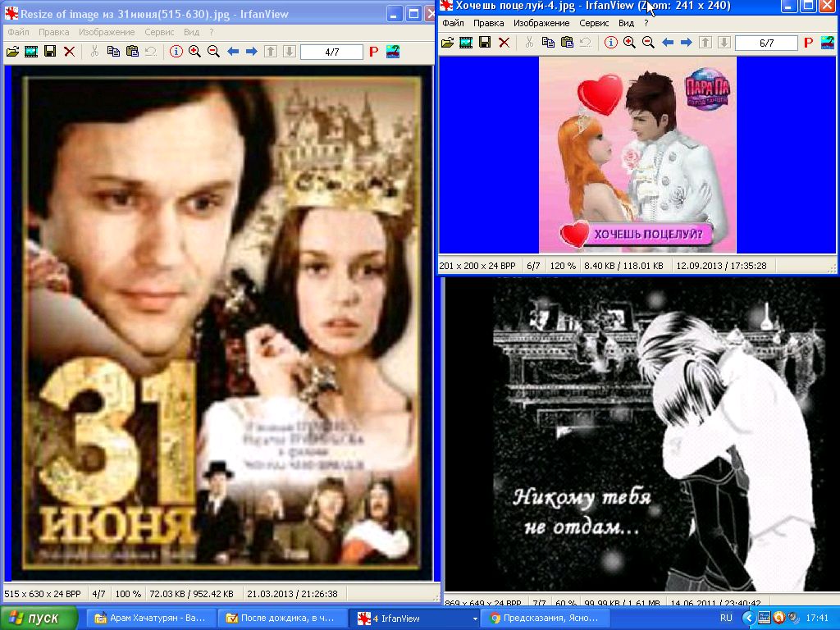Delete file in the Хочешь поцелуй-4 window
This screenshot has width=840, height=630.
pyautogui.click(x=504, y=43)
